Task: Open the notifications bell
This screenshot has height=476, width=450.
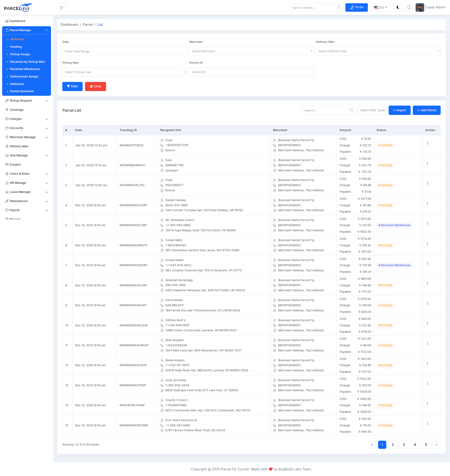Action: (x=409, y=7)
